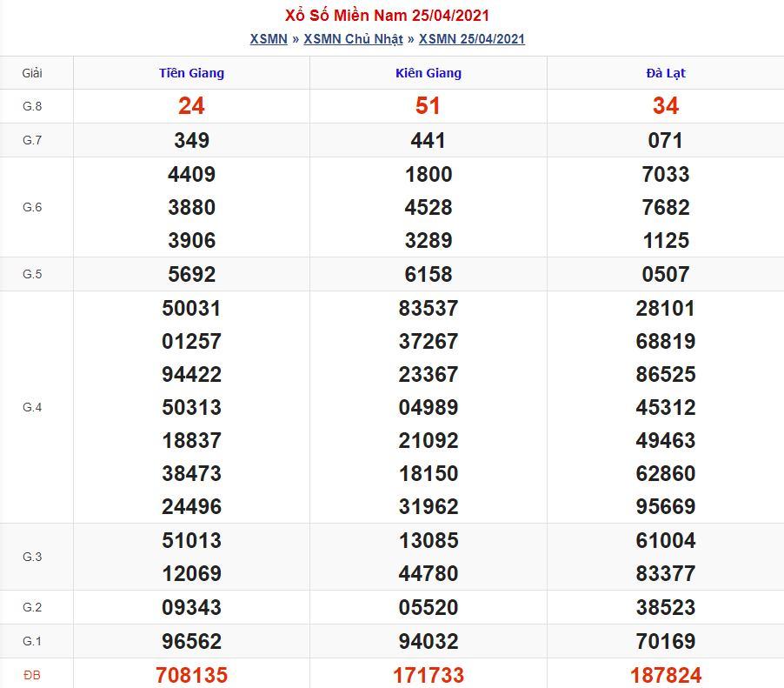Select the number 01257
The height and width of the screenshot is (688, 784).
coord(191,341)
